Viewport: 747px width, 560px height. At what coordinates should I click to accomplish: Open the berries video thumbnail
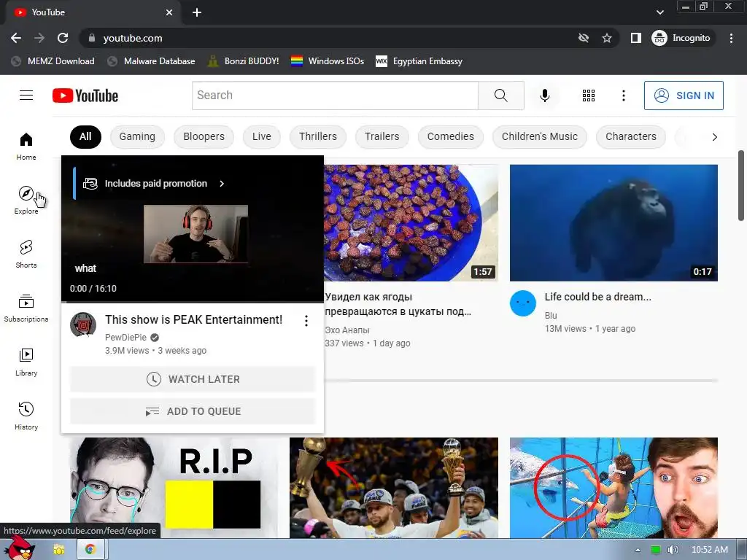(411, 223)
